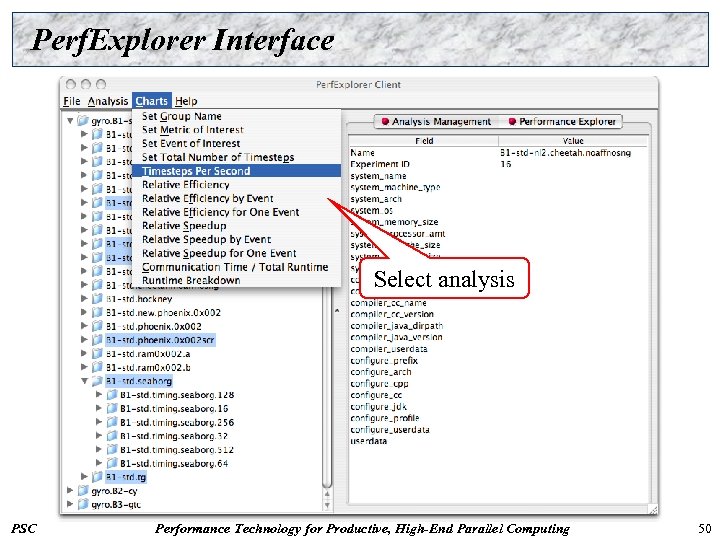Close the open Charts menu
Viewport: 720px width, 540px height.
[x=152, y=101]
